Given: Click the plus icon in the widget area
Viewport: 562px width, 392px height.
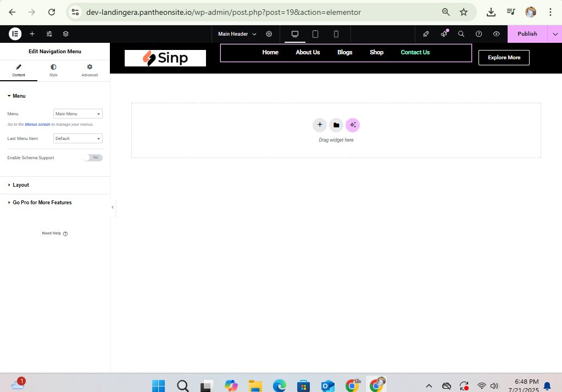Looking at the screenshot, I should (320, 125).
